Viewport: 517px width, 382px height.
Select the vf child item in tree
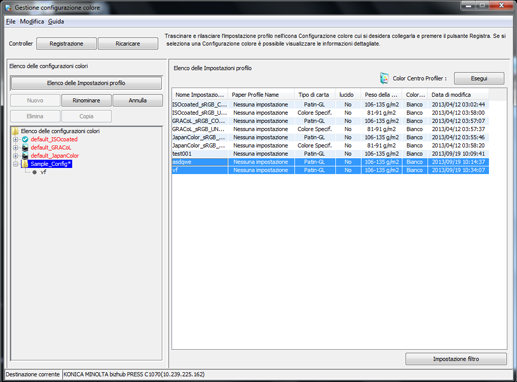point(43,172)
